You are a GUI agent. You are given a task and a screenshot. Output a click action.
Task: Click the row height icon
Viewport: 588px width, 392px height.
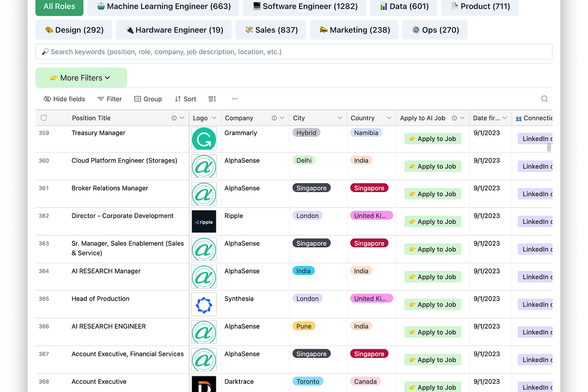pos(212,99)
